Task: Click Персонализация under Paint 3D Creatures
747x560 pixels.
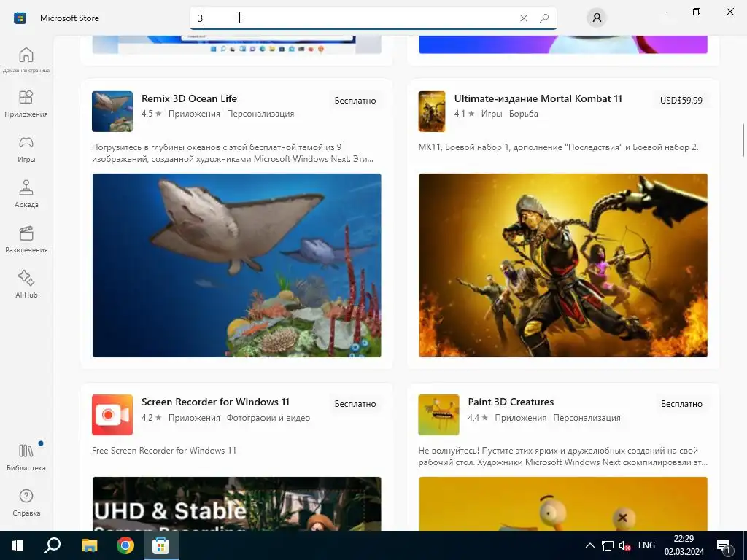Action: 587,418
